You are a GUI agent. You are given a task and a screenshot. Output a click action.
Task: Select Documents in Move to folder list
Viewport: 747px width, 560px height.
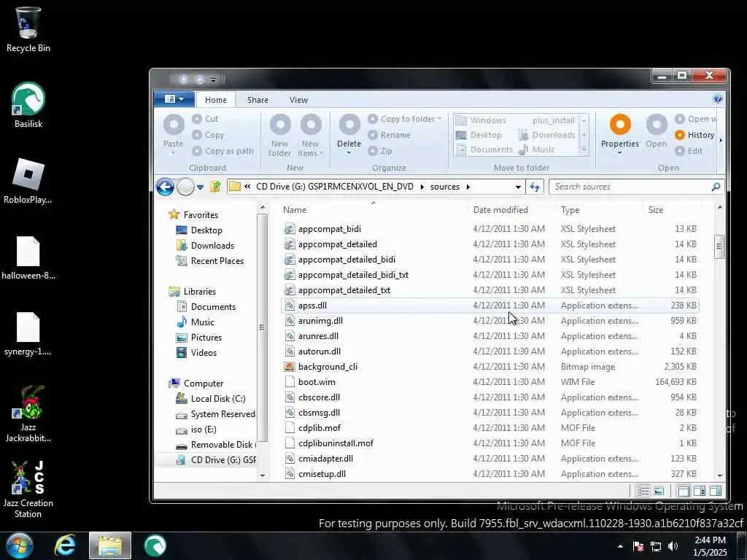[484, 149]
